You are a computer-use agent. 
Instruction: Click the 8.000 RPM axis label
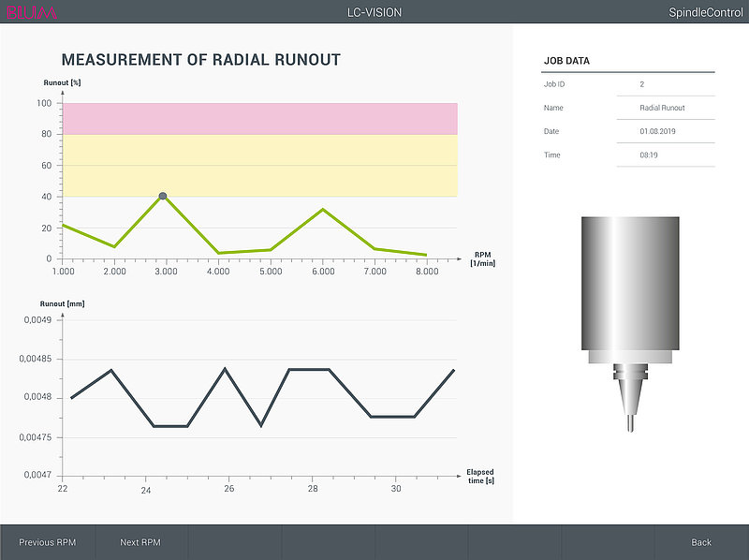pyautogui.click(x=427, y=272)
